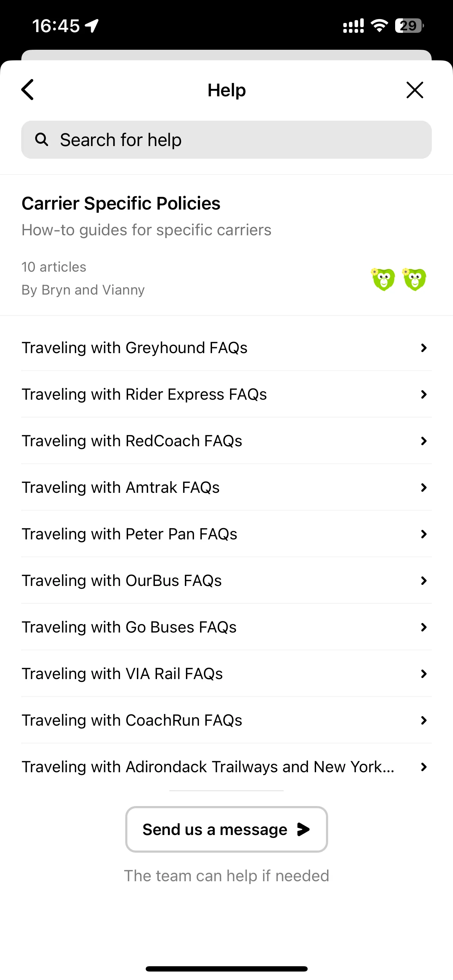Tap the location arrow beside the clock
453x980 pixels.
coord(92,26)
